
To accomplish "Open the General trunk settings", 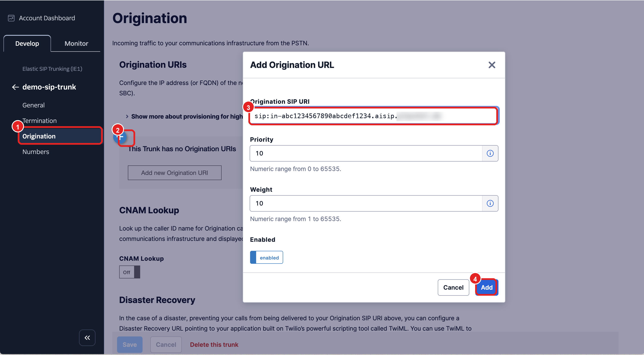I will click(33, 105).
